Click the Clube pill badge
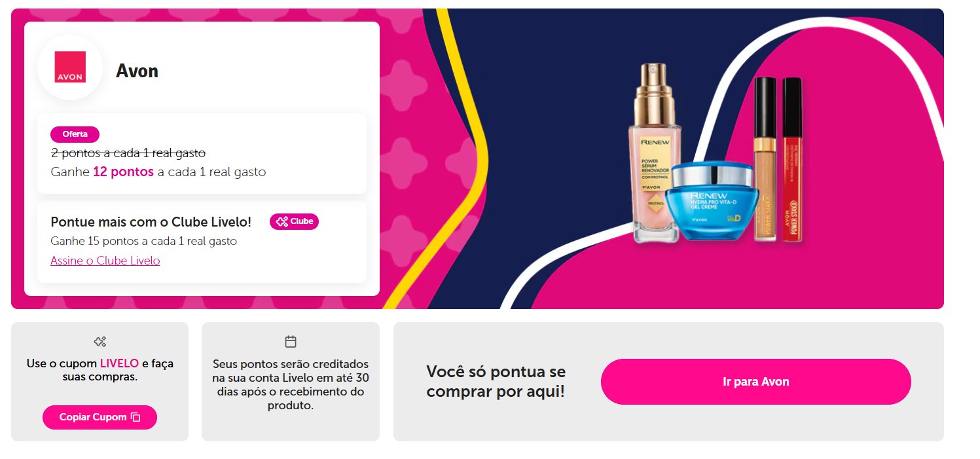Image resolution: width=980 pixels, height=459 pixels. 295,221
